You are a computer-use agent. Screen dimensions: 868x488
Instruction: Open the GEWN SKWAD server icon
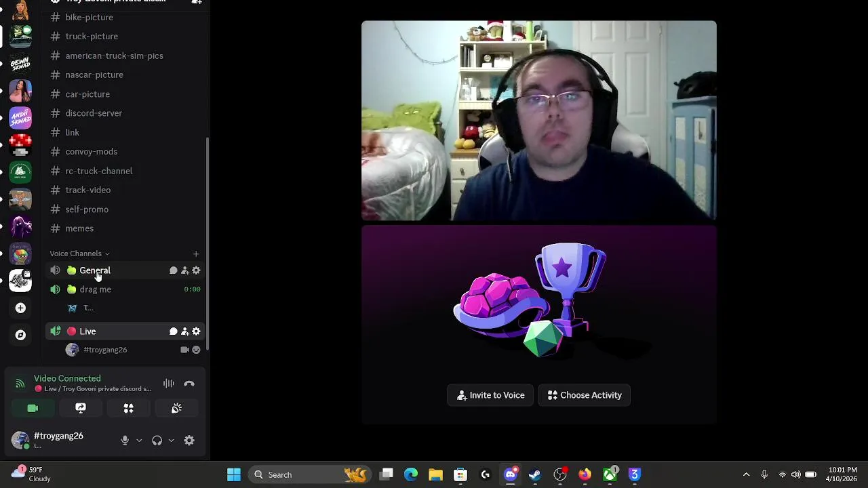coord(20,64)
